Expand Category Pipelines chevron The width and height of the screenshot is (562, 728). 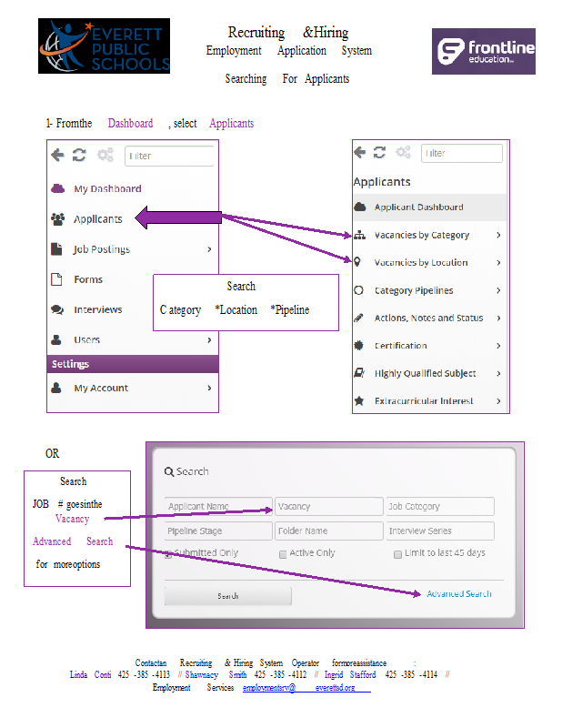click(498, 290)
